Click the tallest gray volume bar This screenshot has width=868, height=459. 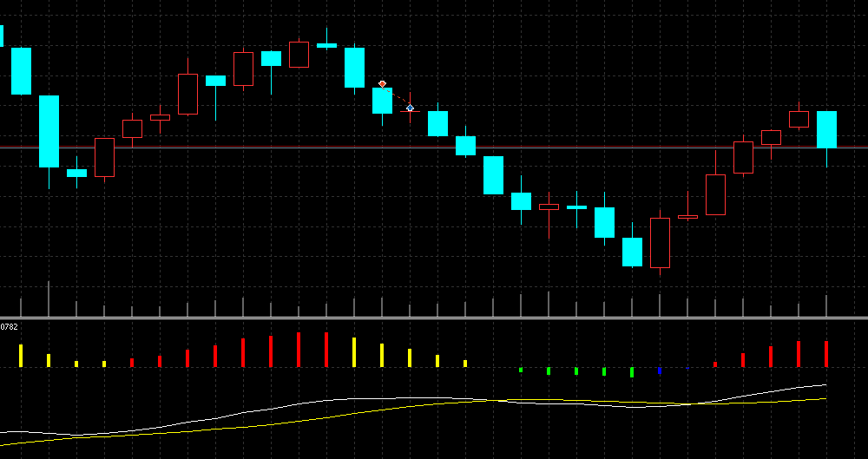click(48, 299)
